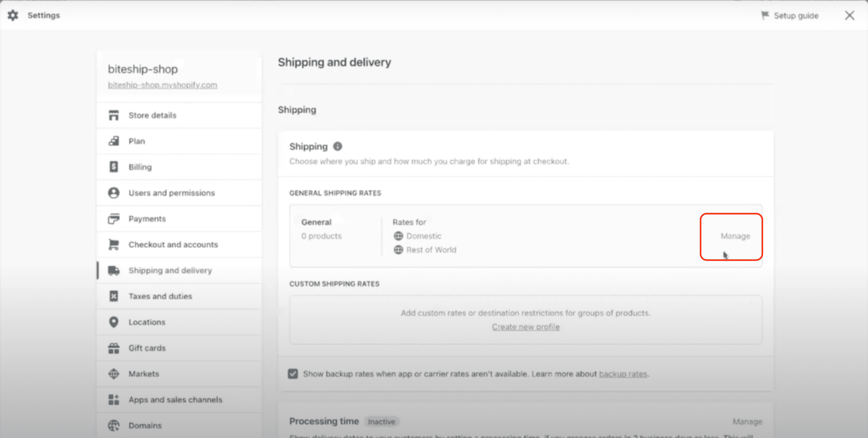Viewport: 868px width, 438px height.
Task: Open the Setup guide
Action: [x=790, y=15]
